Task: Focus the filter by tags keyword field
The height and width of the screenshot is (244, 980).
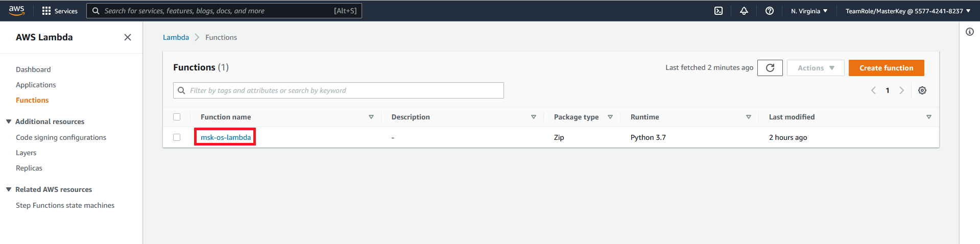Action: [339, 90]
